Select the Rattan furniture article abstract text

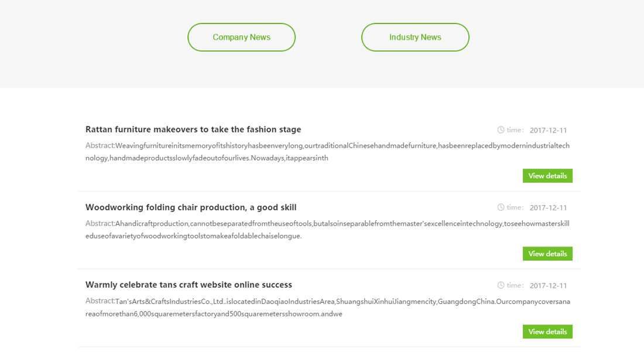[x=327, y=152]
